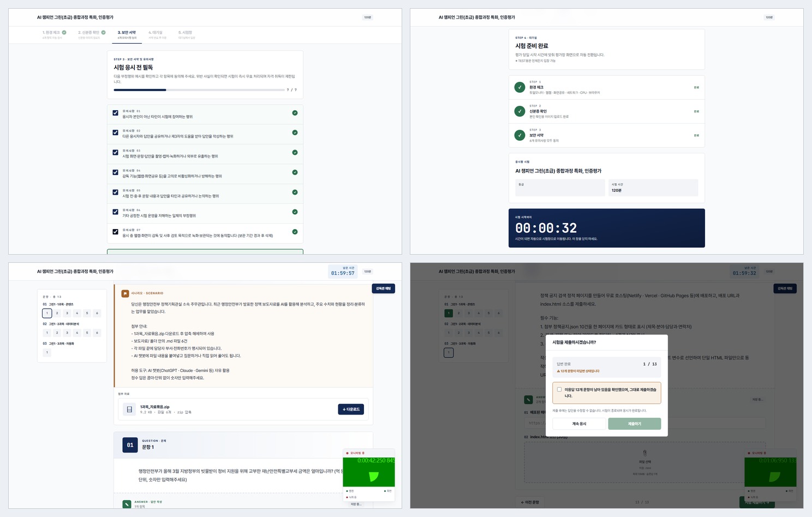Click the 1 / 13 answered count in the dialog

click(650, 364)
